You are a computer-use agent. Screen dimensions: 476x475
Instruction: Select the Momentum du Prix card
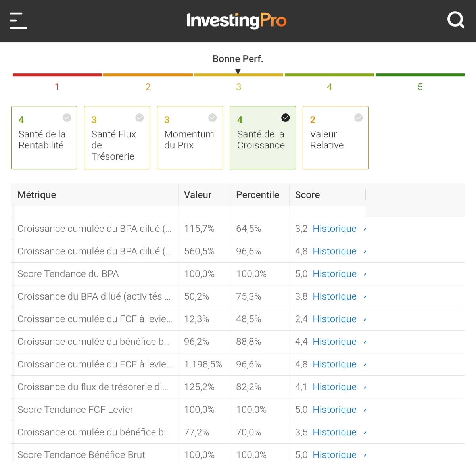point(190,138)
